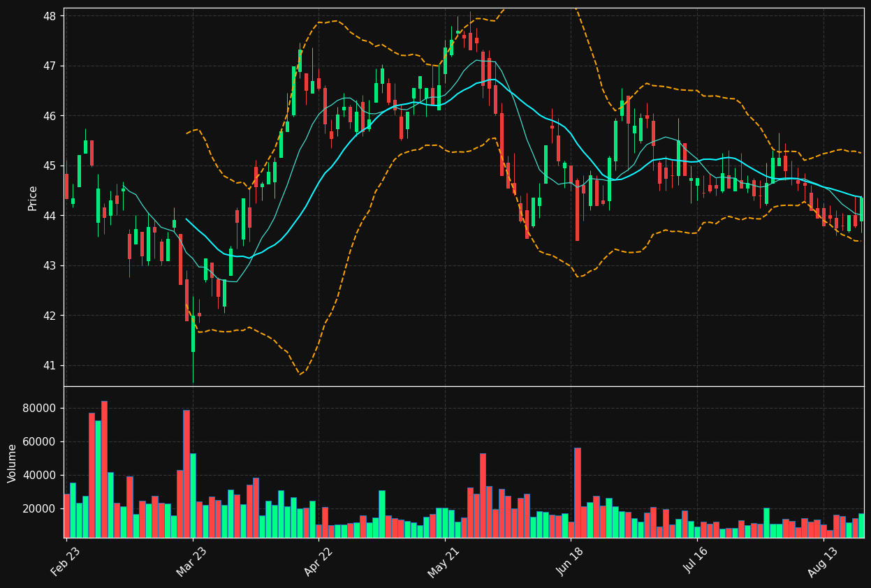Image resolution: width=871 pixels, height=588 pixels.
Task: Click the 'Jul 16' date axis label
Action: click(696, 561)
